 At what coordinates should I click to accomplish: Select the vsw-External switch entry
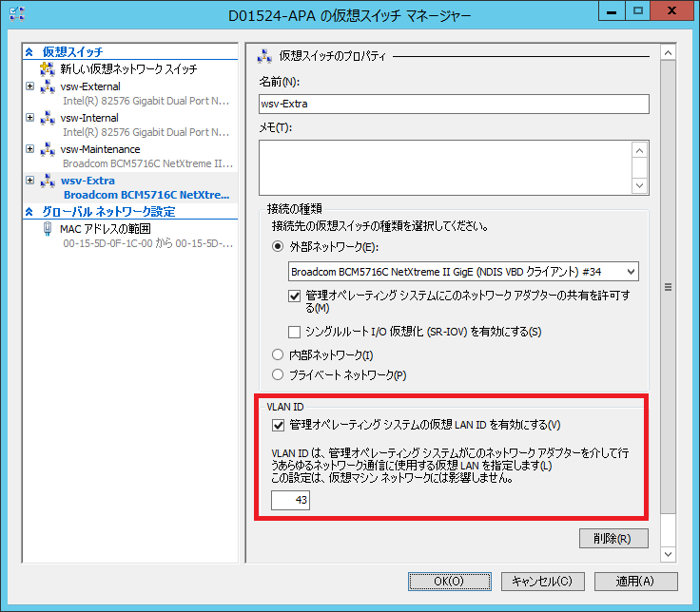(90, 86)
